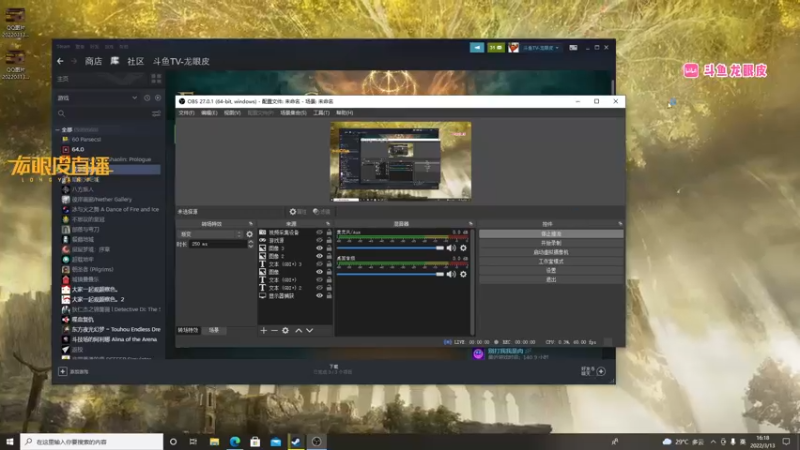800x450 pixels.
Task: Mute the 桌面音频 speaker icon
Action: pyautogui.click(x=451, y=274)
